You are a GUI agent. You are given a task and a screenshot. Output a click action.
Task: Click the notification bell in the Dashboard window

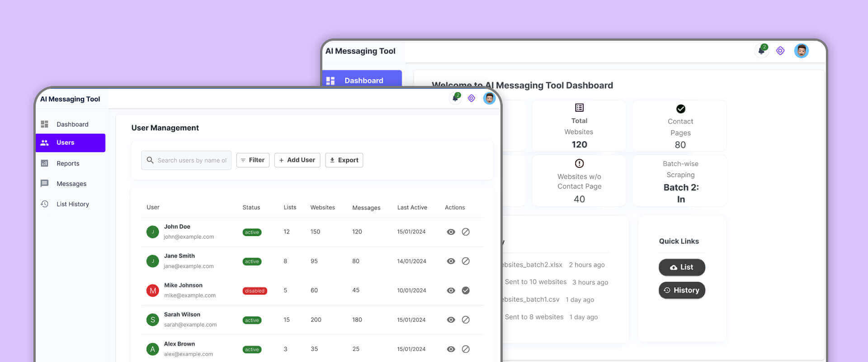click(x=762, y=51)
